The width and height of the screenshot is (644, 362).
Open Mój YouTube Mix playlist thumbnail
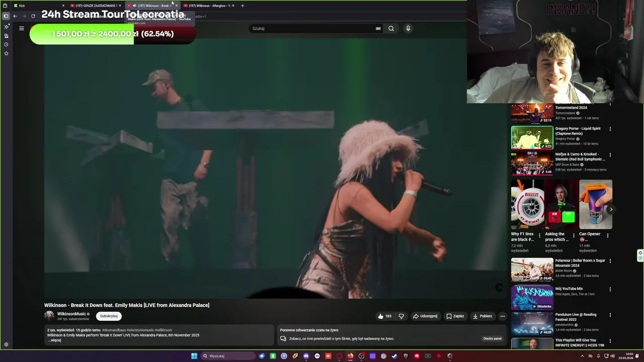(532, 298)
